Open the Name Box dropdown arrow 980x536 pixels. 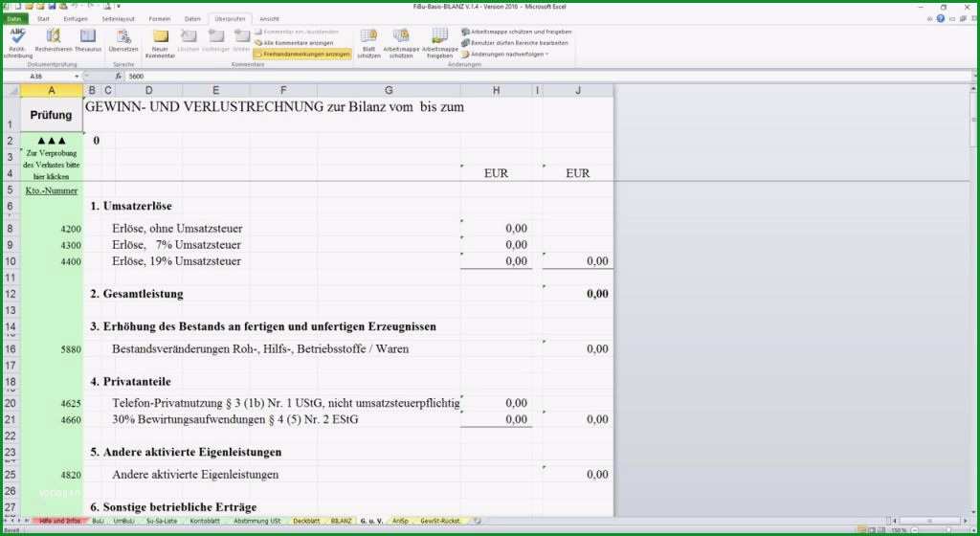click(77, 77)
